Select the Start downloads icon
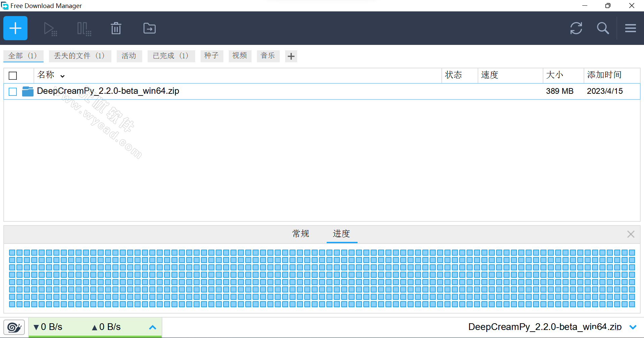The width and height of the screenshot is (644, 338). coord(50,28)
